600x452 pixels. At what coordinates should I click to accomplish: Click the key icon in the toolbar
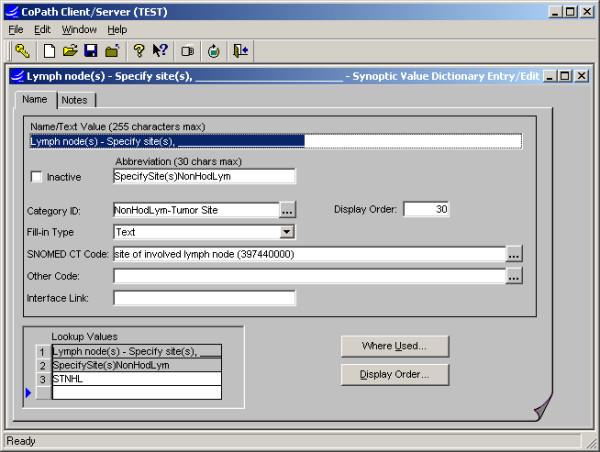click(22, 50)
